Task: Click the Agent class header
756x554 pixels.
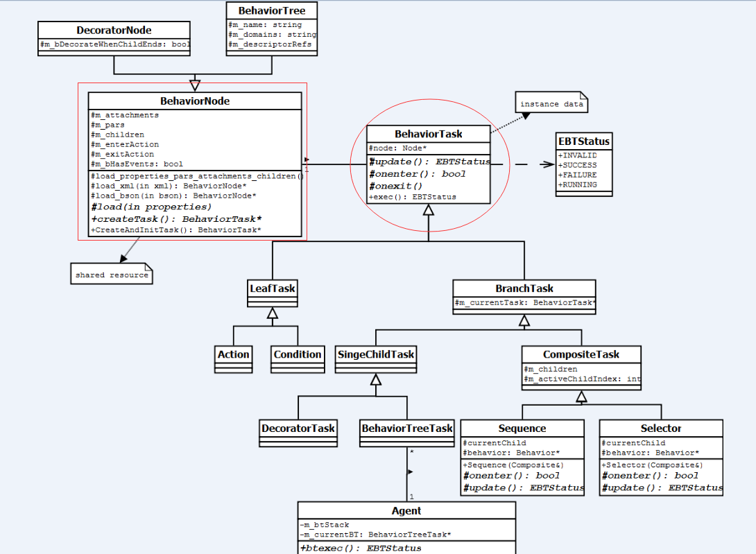Action: (x=406, y=511)
